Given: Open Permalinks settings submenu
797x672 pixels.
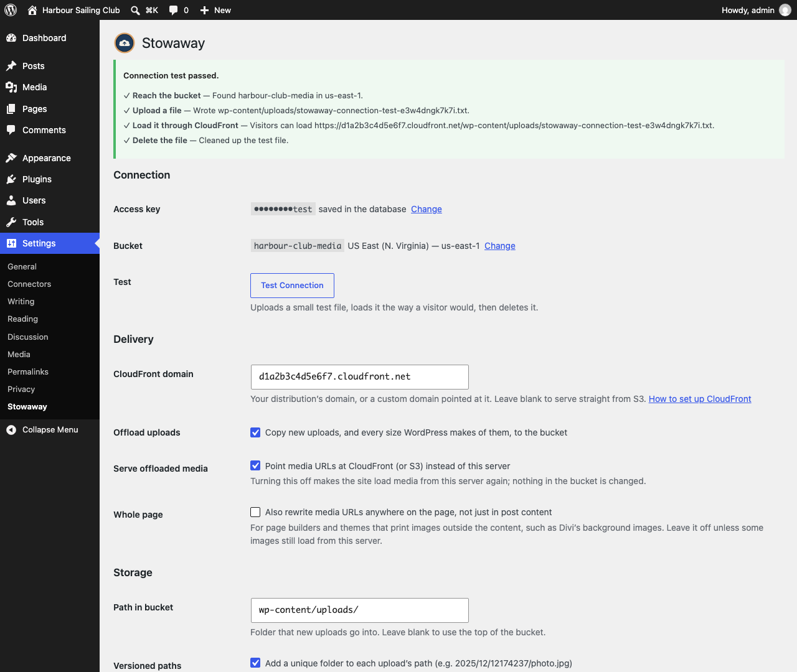Looking at the screenshot, I should pos(28,371).
